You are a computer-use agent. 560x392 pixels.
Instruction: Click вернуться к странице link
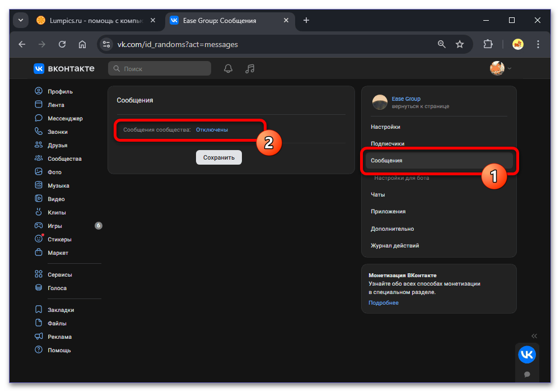tap(421, 106)
